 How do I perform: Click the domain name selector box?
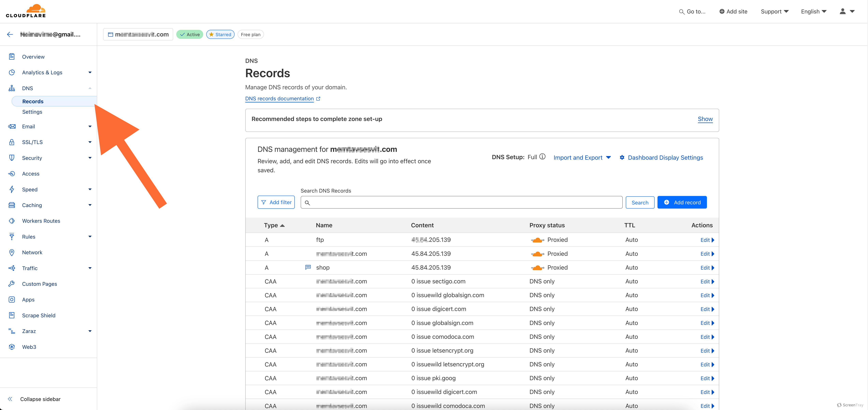pyautogui.click(x=138, y=34)
